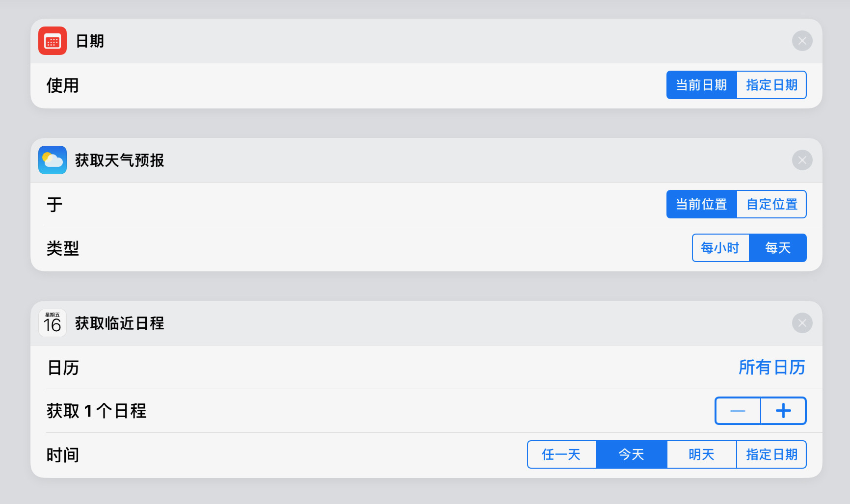
Task: Choose 指定日期 in the 时间 row
Action: 771,454
